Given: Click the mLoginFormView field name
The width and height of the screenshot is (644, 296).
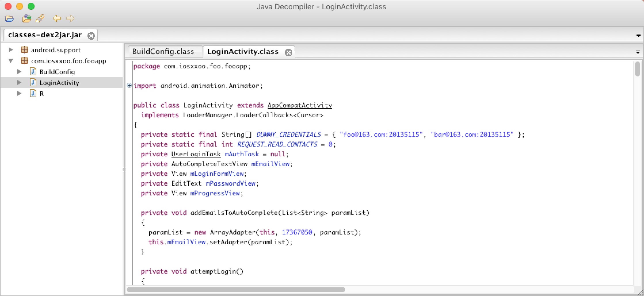Looking at the screenshot, I should click(217, 174).
